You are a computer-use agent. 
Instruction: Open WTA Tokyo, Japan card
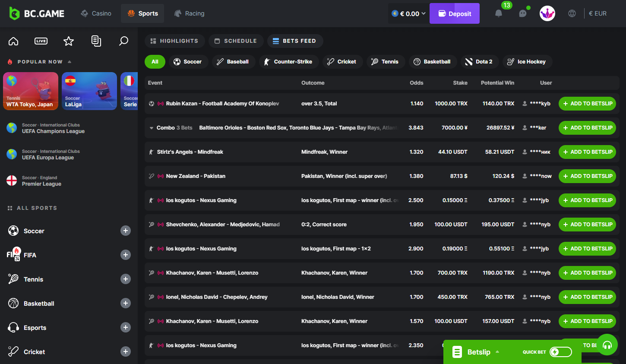tap(31, 91)
